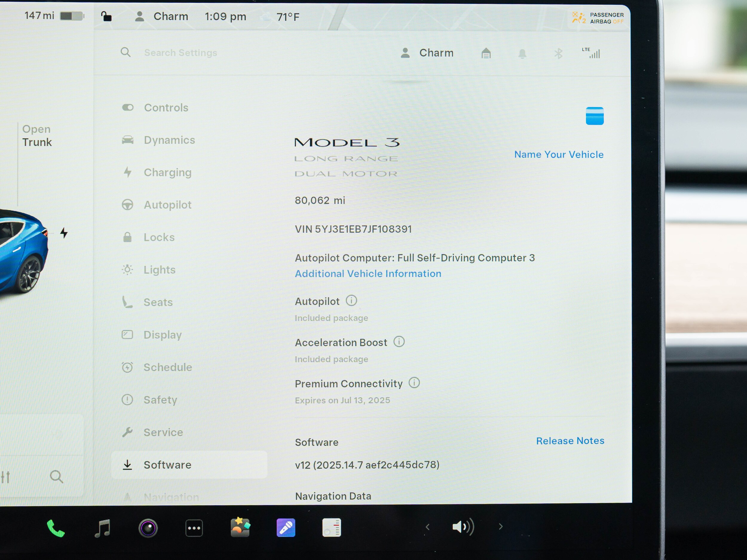The height and width of the screenshot is (560, 747).
Task: Tap the 80,062 mi odometer reading
Action: pyautogui.click(x=320, y=200)
